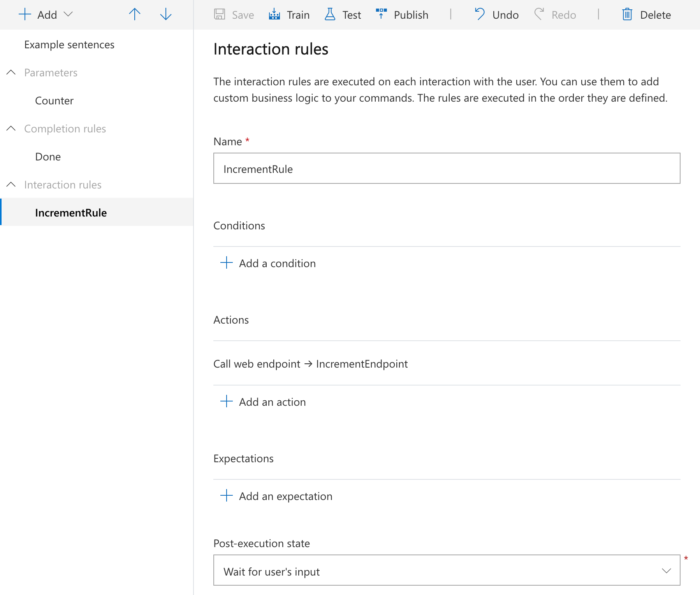
Task: Click Add an action
Action: pos(272,402)
